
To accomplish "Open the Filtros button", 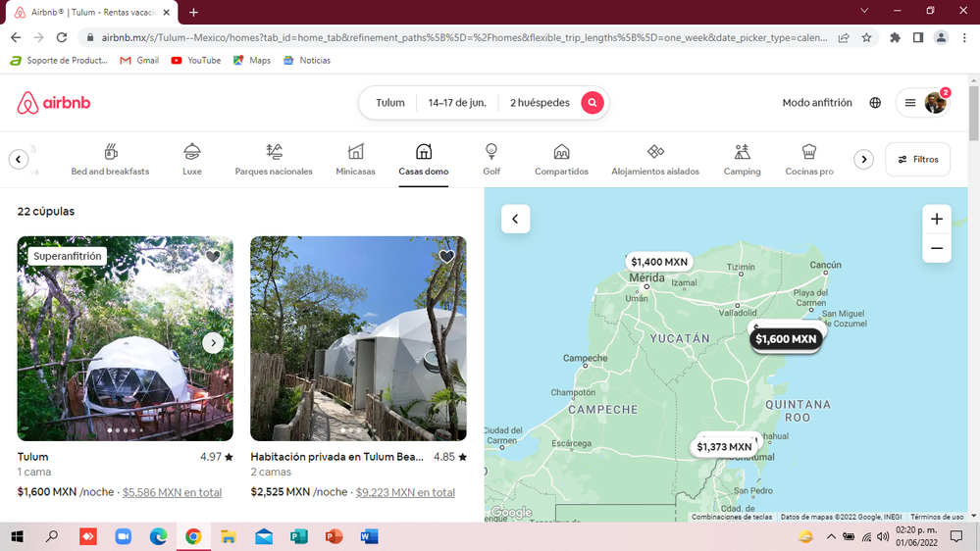I will (x=916, y=159).
